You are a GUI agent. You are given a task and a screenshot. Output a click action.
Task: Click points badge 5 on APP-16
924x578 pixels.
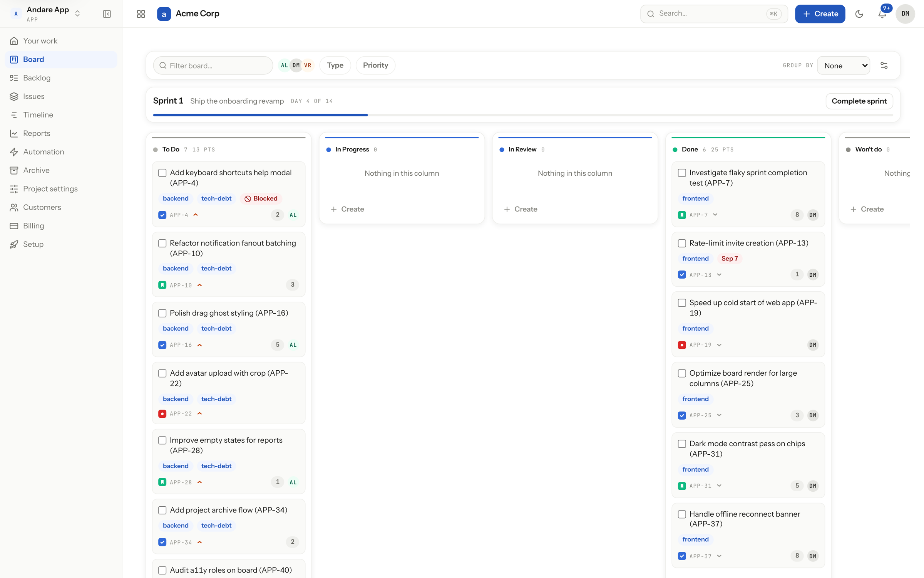tap(277, 345)
